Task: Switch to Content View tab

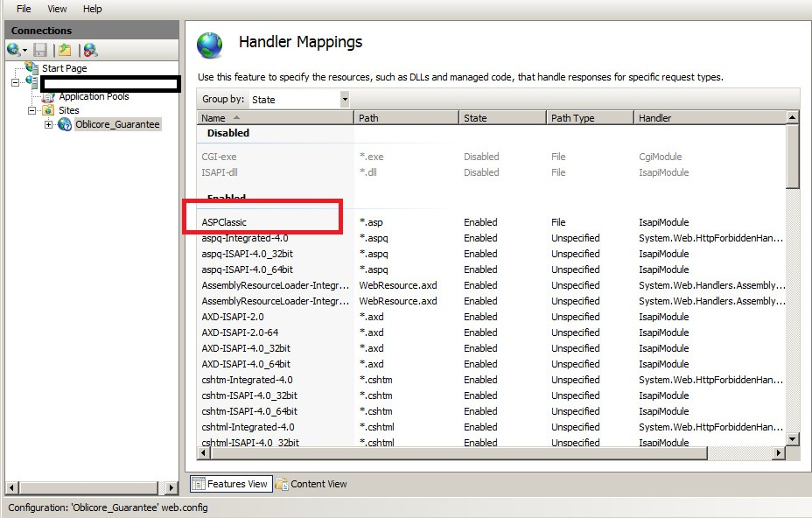Action: tap(311, 484)
